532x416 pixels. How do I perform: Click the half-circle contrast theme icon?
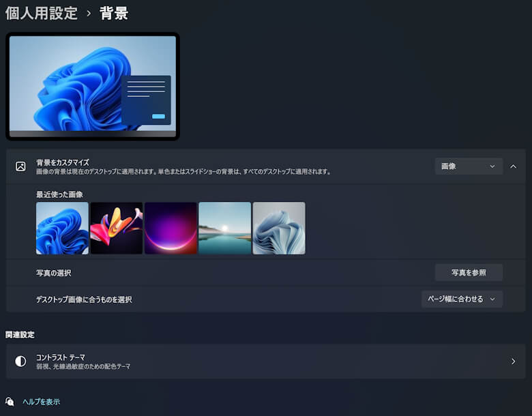pyautogui.click(x=20, y=361)
